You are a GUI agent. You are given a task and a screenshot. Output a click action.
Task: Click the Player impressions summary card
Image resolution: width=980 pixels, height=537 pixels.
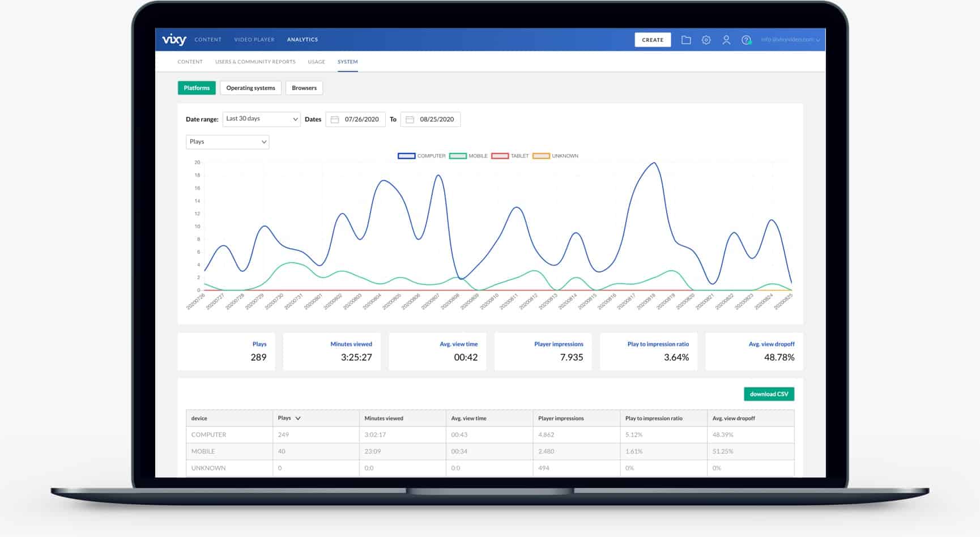[x=543, y=351]
